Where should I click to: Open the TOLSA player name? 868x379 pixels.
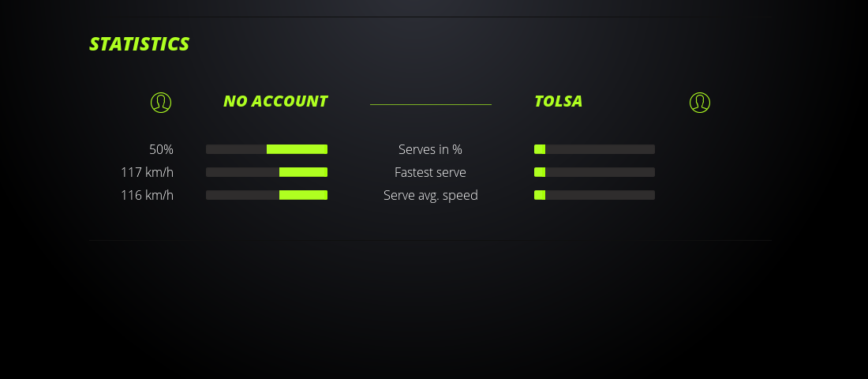(x=558, y=101)
